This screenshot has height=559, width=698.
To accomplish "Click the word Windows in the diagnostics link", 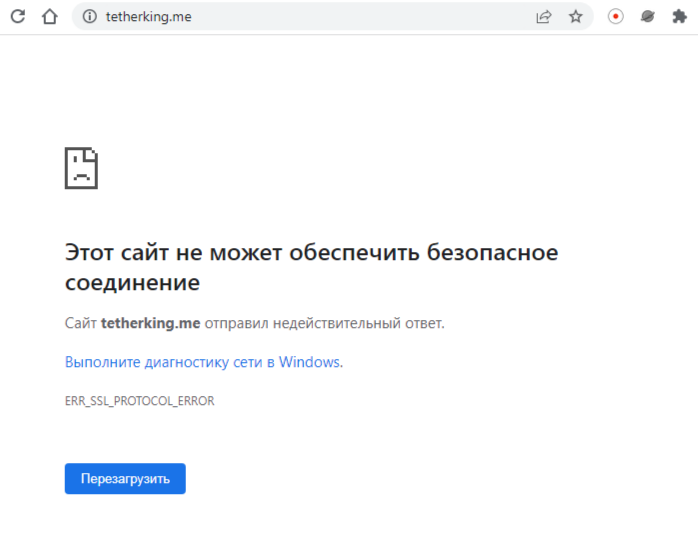I will pyautogui.click(x=310, y=362).
